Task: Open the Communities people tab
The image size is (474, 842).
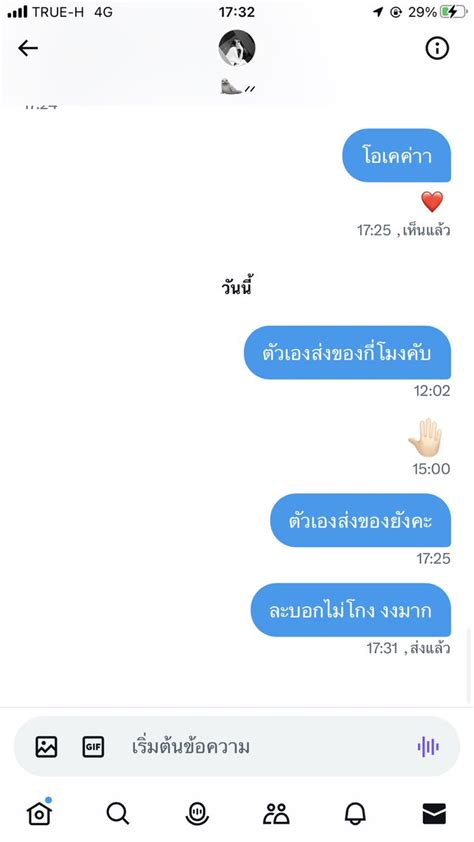Action: (276, 814)
